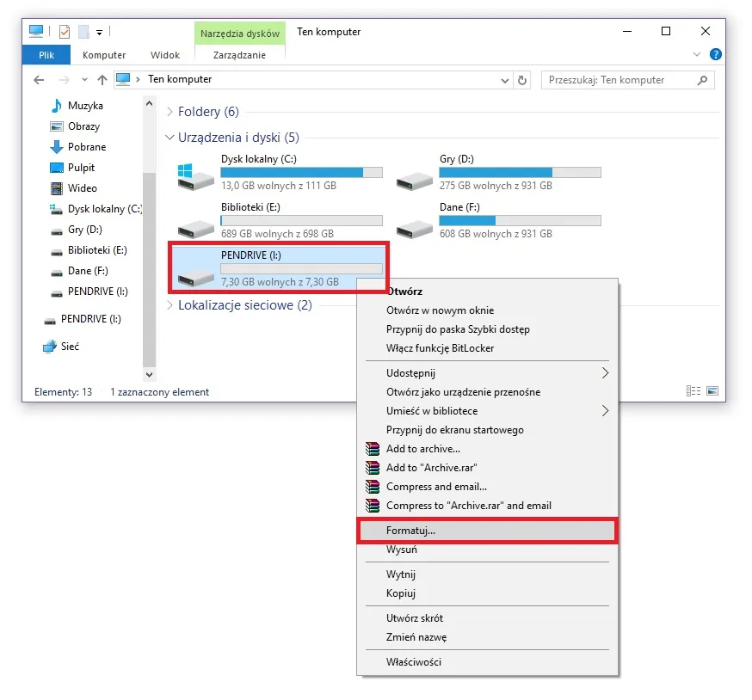Image resolution: width=752 pixels, height=700 pixels.
Task: Click the computer icon in quick access toolbar
Action: coord(35,30)
